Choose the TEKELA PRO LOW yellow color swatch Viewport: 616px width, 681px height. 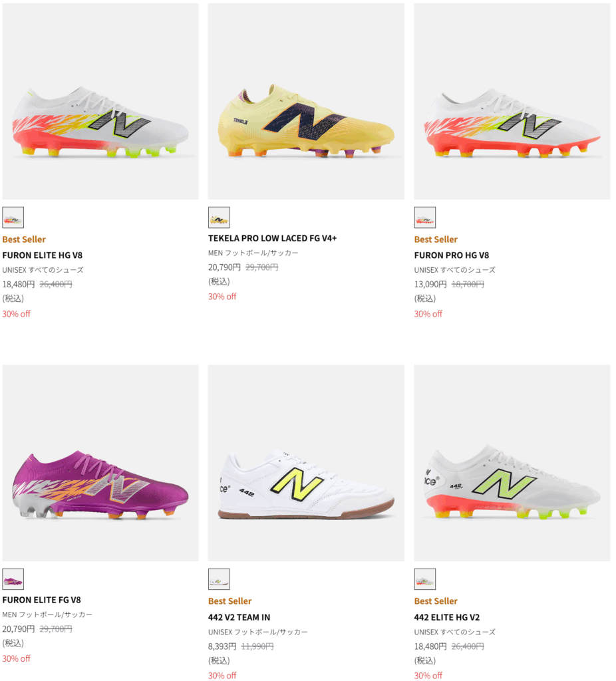click(219, 217)
